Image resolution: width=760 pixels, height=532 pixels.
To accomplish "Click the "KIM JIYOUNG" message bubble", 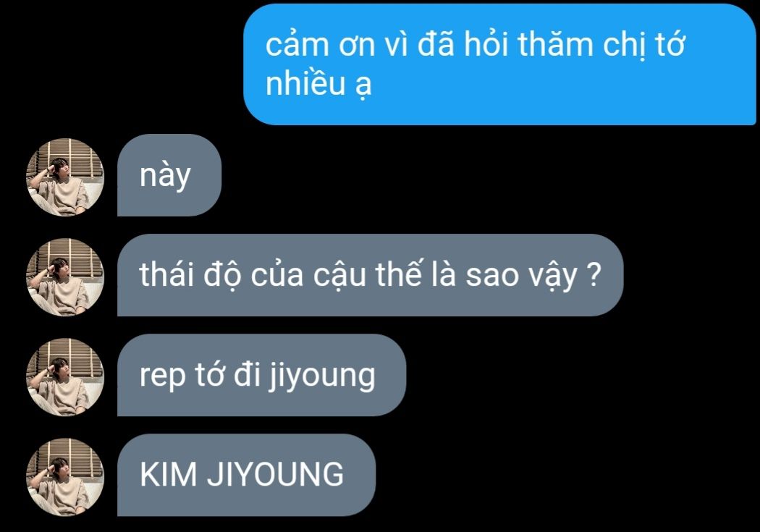I will click(246, 474).
